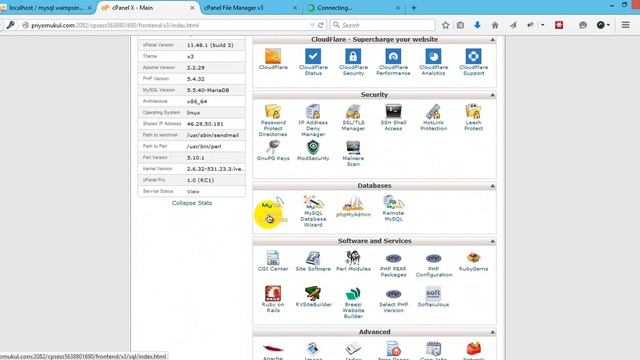640x360 pixels.
Task: Open Password Protect Directories
Action: pyautogui.click(x=273, y=120)
